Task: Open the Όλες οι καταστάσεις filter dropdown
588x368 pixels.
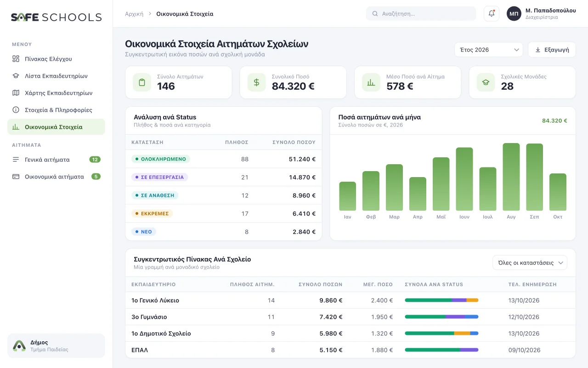Action: click(530, 263)
